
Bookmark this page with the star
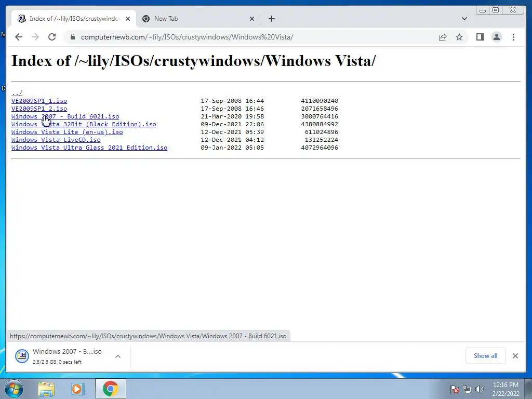tap(459, 37)
